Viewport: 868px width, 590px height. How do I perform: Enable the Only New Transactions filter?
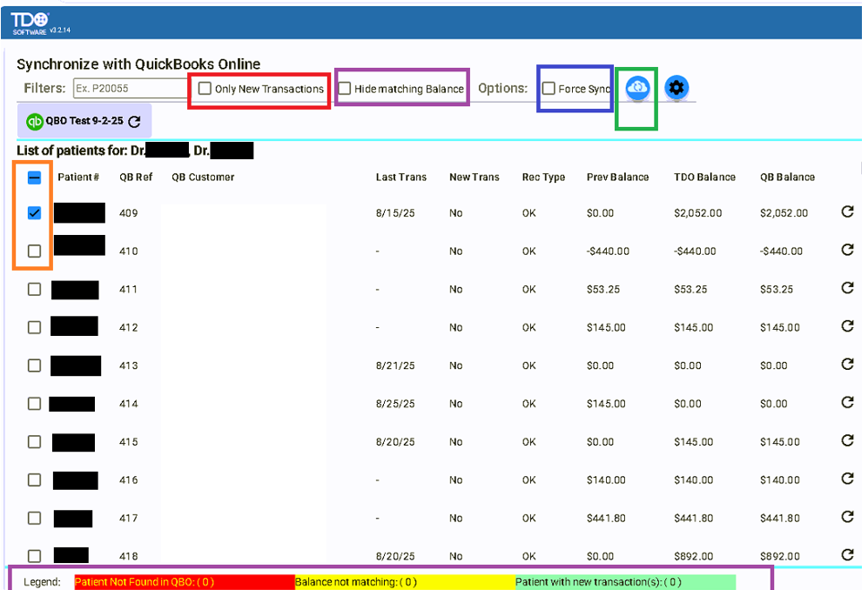click(x=205, y=89)
